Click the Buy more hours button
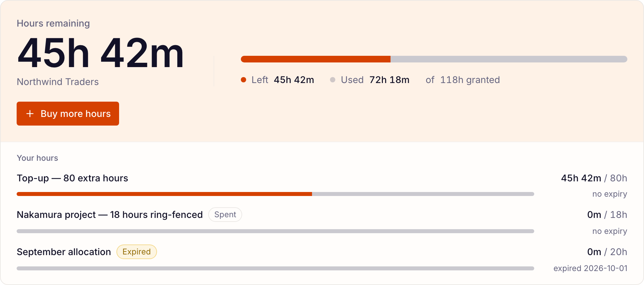644x285 pixels. click(68, 114)
